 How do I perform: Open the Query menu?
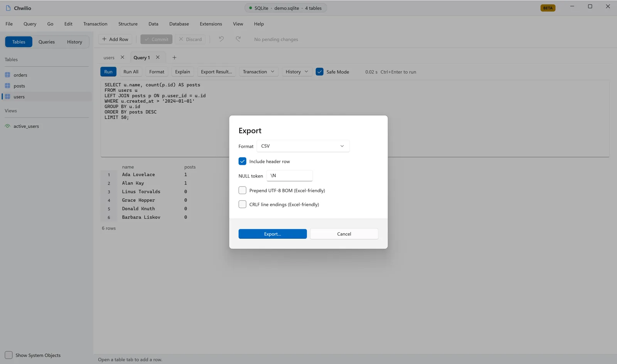(30, 24)
